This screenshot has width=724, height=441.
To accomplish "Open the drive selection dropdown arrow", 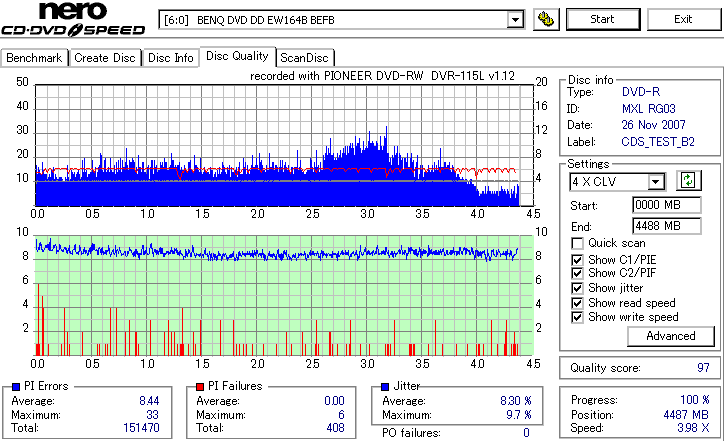I will (515, 20).
